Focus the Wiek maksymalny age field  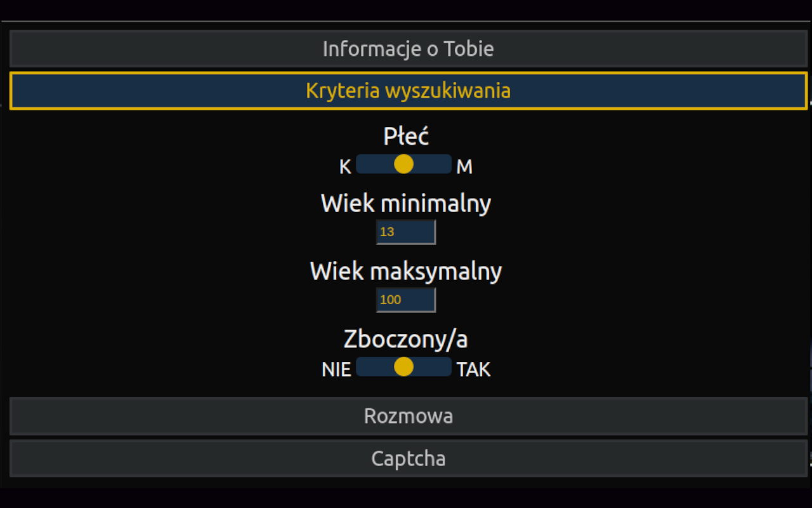point(406,300)
